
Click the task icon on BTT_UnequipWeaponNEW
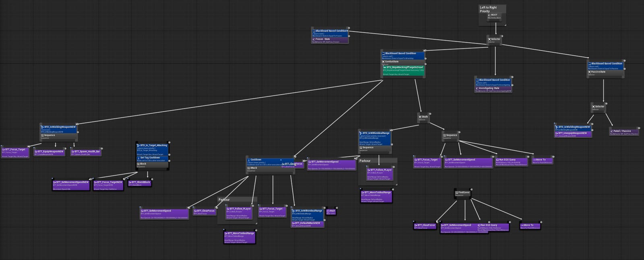tap(557, 133)
